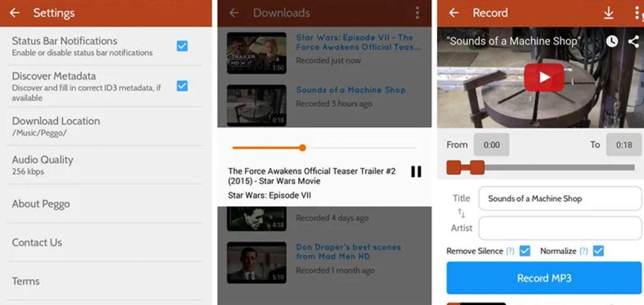Click the right trim handle on range slider
Image resolution: width=644 pixels, height=305 pixels.
(x=477, y=168)
